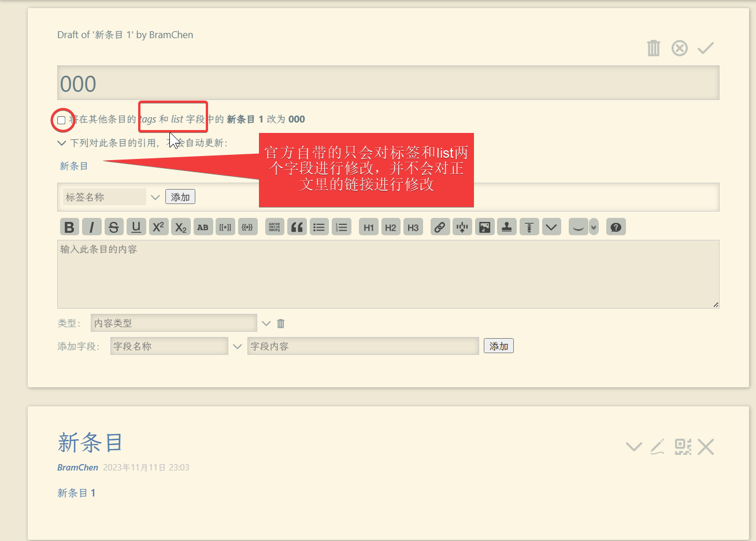Screen dimensions: 756x541
Task: Open the 新条目 tiddler title link
Action: click(x=90, y=443)
